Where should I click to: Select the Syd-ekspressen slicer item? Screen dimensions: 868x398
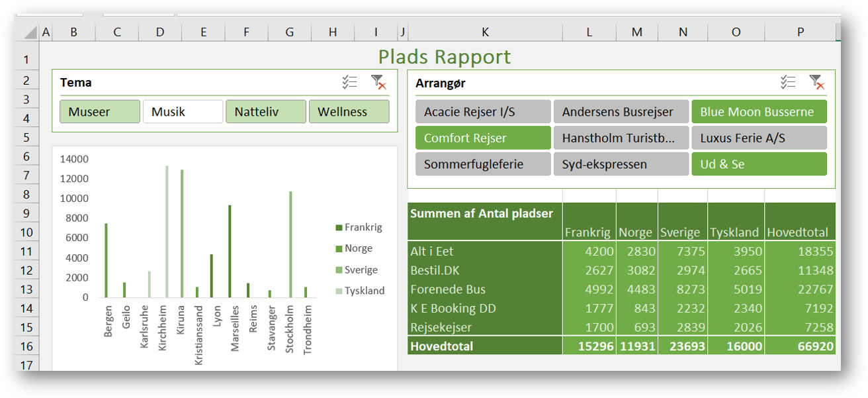point(621,164)
